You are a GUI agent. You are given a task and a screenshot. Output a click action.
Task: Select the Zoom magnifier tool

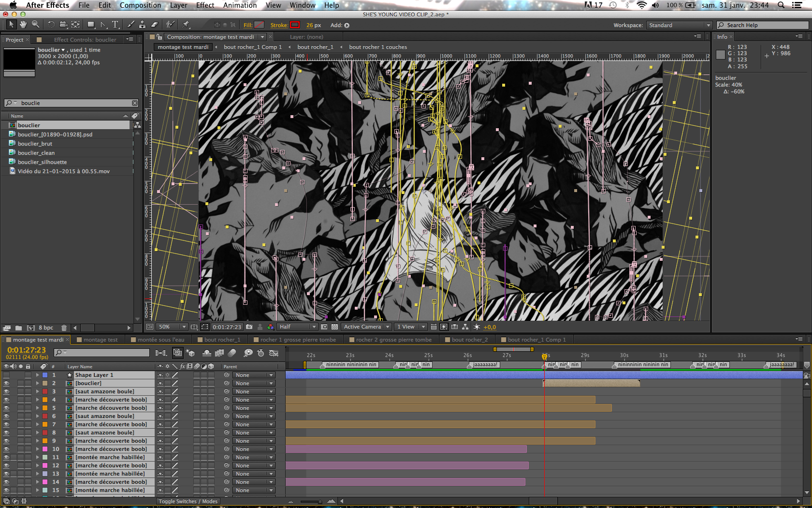pyautogui.click(x=35, y=24)
